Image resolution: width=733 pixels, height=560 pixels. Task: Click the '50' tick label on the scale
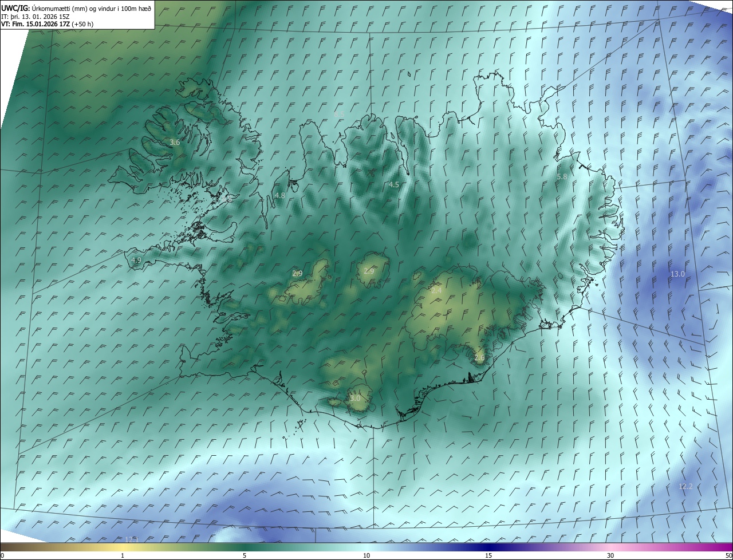[729, 556]
